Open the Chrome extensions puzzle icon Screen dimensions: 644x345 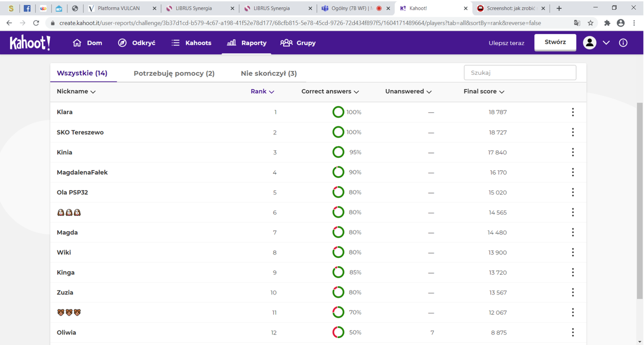(607, 23)
